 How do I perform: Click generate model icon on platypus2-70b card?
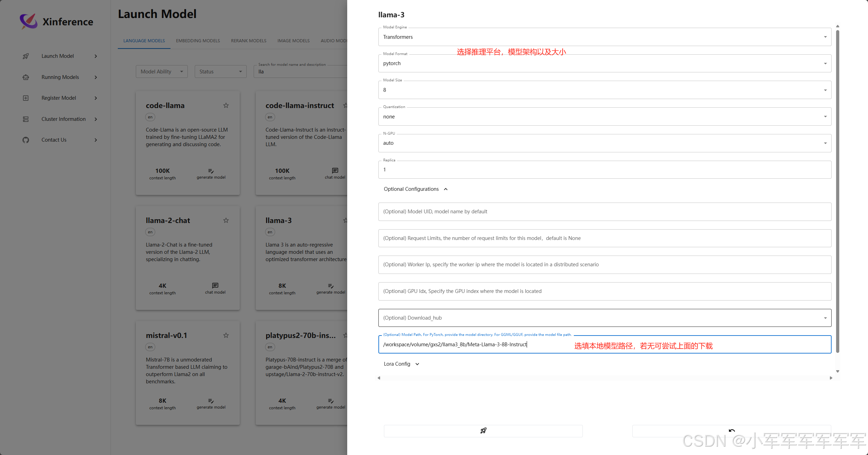point(331,401)
